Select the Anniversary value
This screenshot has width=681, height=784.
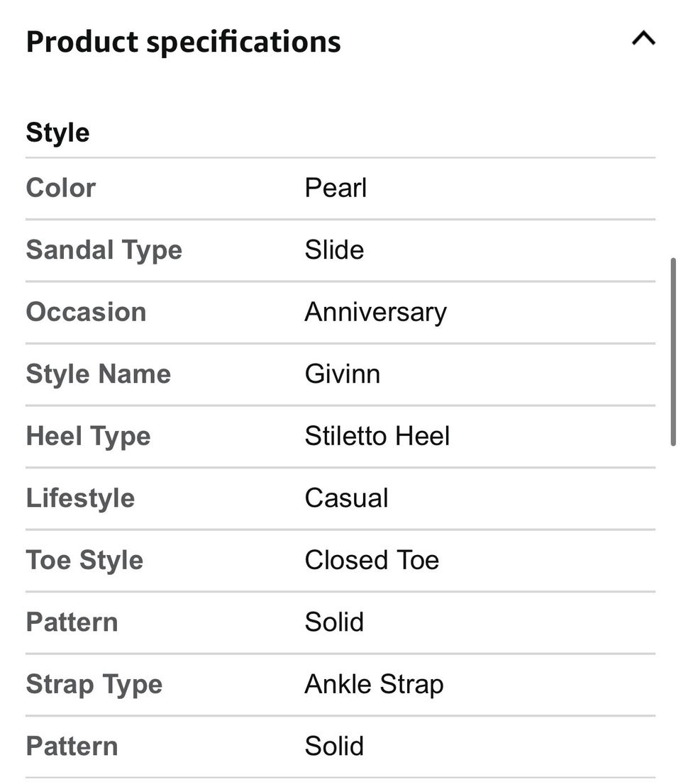tap(376, 313)
